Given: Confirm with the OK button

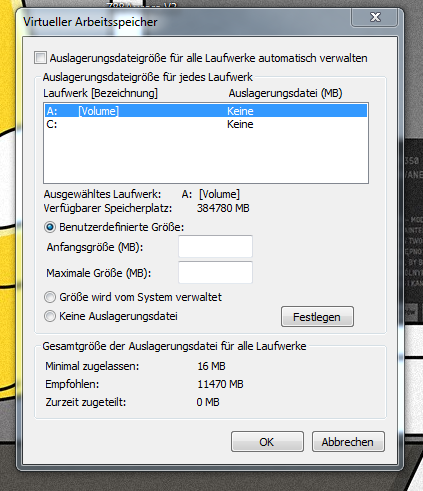Looking at the screenshot, I should [267, 442].
